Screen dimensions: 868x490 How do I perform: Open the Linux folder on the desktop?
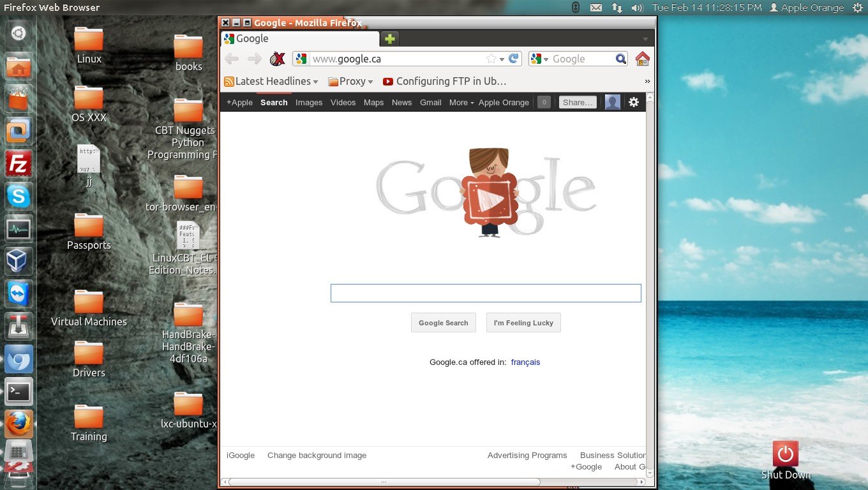click(x=89, y=45)
